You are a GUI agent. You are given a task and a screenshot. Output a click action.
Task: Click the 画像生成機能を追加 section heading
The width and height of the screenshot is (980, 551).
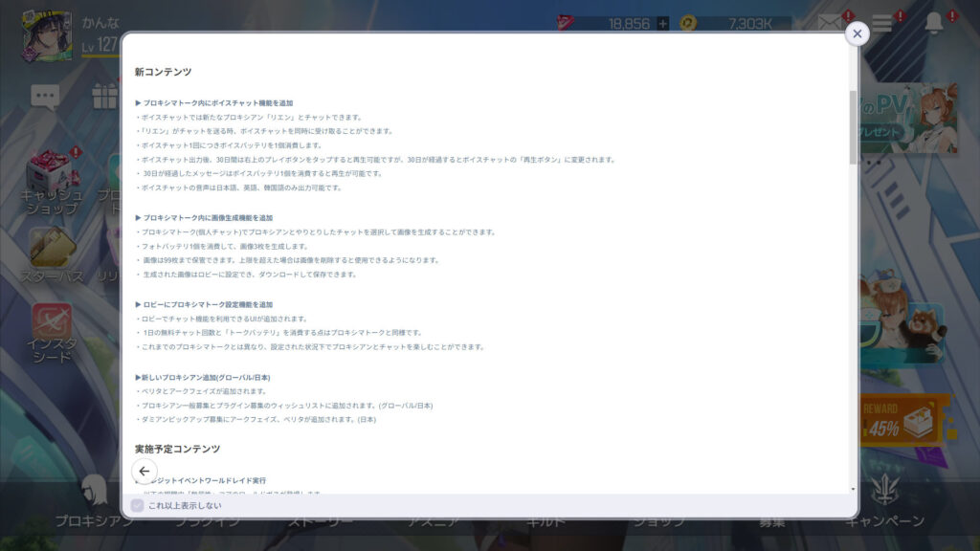tap(208, 218)
